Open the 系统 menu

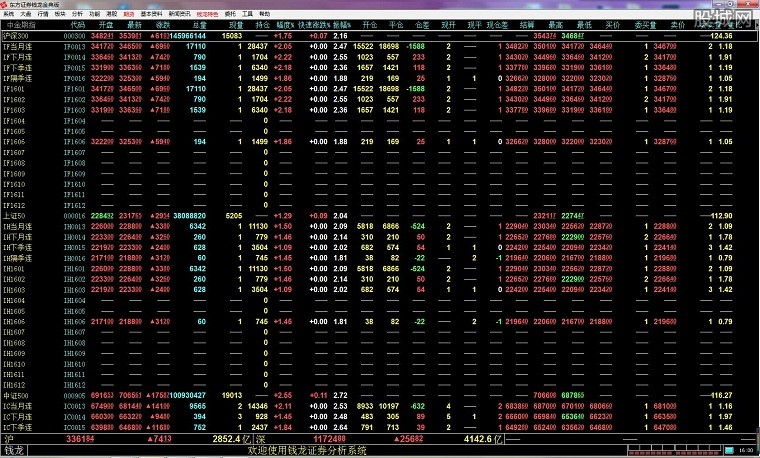click(8, 15)
